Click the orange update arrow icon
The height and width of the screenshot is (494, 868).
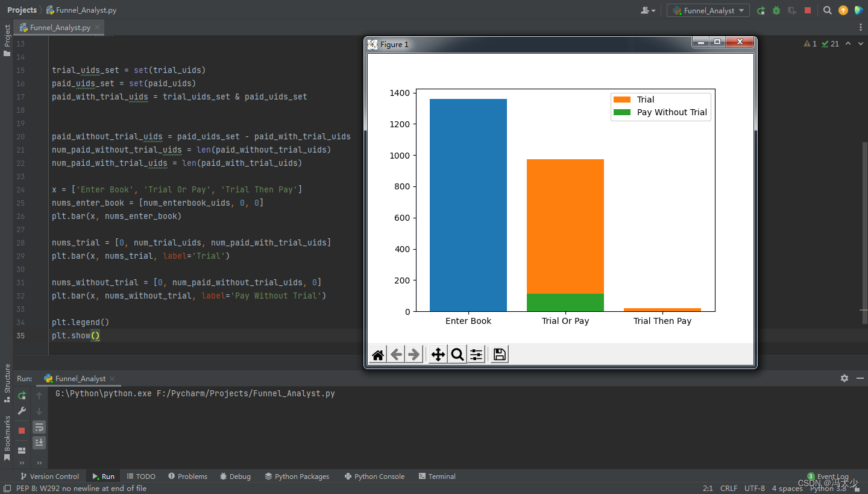(x=843, y=10)
